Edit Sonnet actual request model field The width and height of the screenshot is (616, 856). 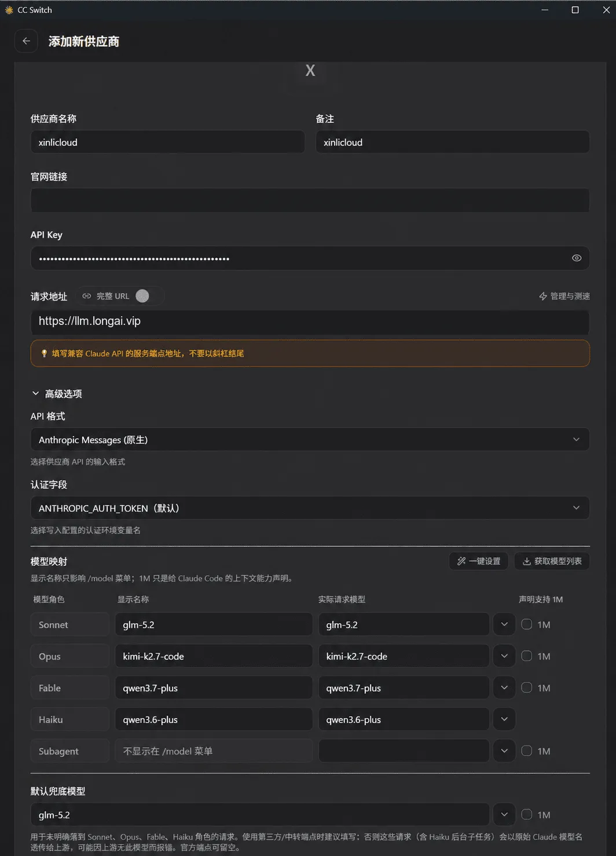[x=404, y=624]
